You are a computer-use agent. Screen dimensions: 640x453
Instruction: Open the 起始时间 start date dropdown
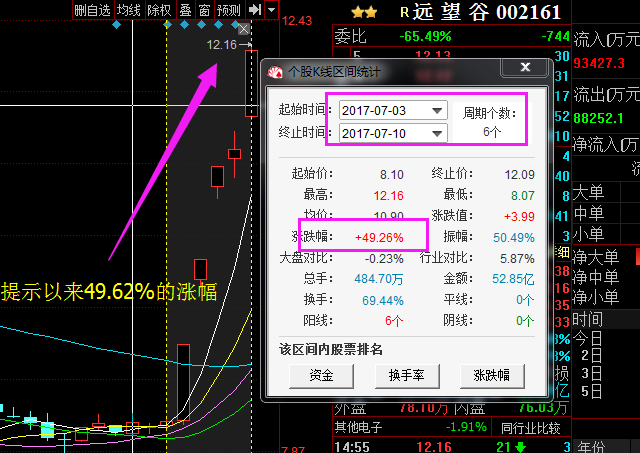coord(437,110)
